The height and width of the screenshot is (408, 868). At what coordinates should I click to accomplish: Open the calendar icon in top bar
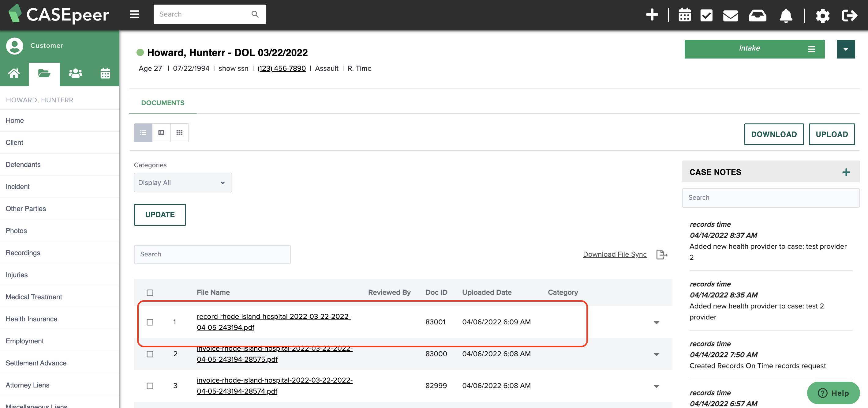click(x=684, y=15)
